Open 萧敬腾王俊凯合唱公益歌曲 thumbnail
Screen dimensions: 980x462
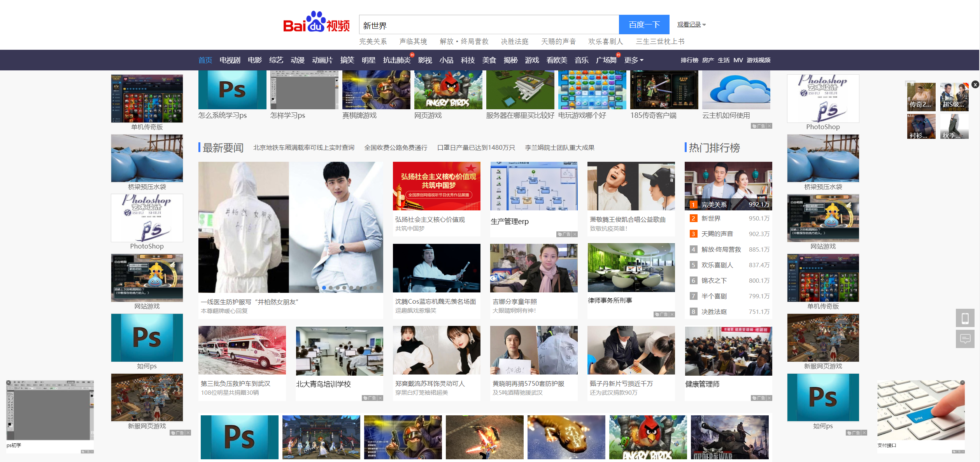point(631,186)
